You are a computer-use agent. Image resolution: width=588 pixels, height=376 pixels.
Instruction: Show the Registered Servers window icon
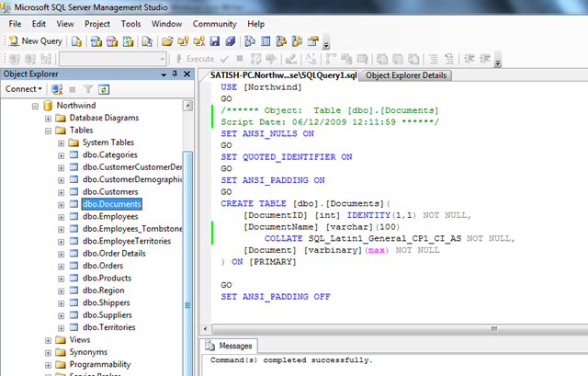tap(250, 41)
